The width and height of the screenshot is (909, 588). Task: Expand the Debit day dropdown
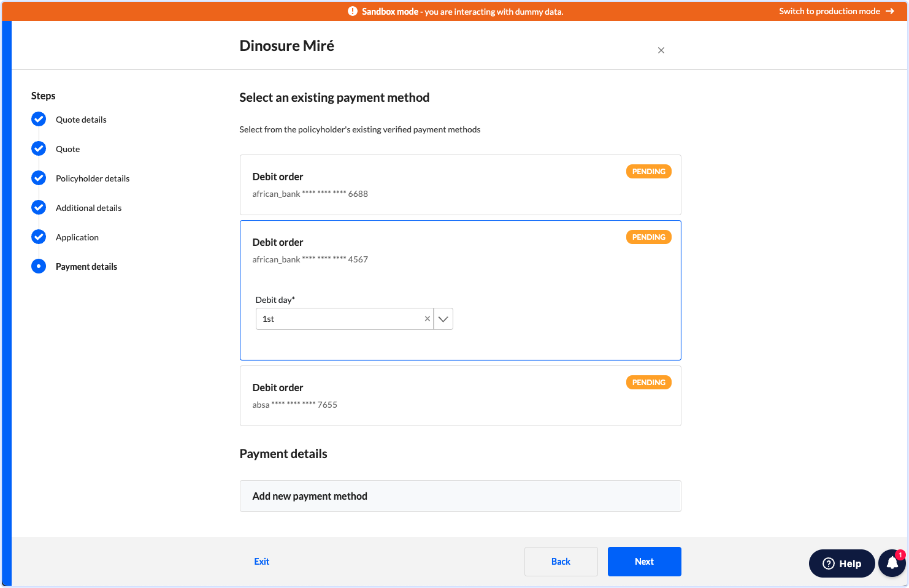(443, 319)
